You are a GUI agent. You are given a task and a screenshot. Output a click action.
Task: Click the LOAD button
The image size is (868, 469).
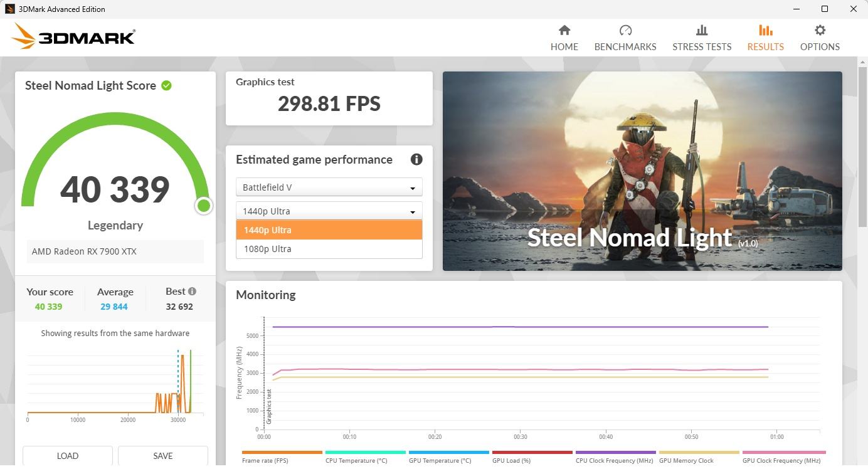click(x=68, y=456)
